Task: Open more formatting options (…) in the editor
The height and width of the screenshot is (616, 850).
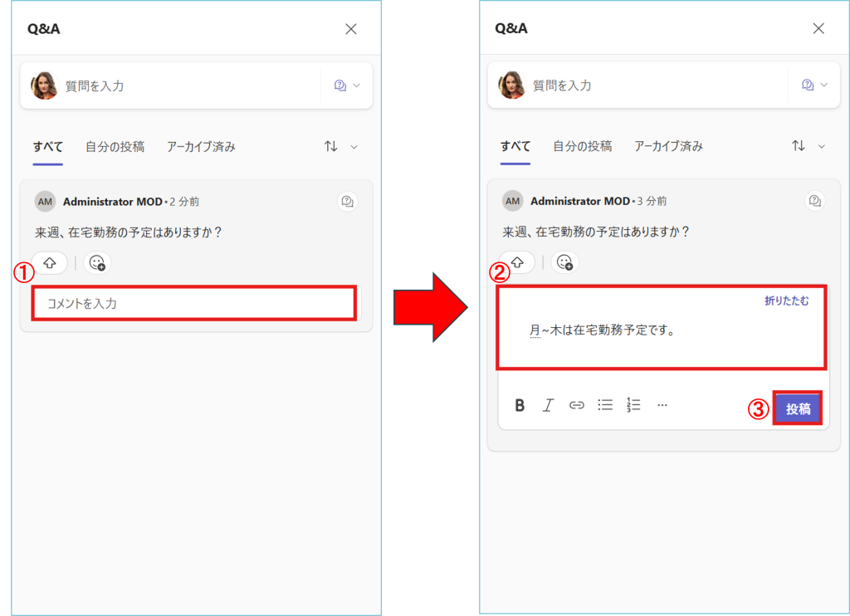Action: tap(662, 405)
